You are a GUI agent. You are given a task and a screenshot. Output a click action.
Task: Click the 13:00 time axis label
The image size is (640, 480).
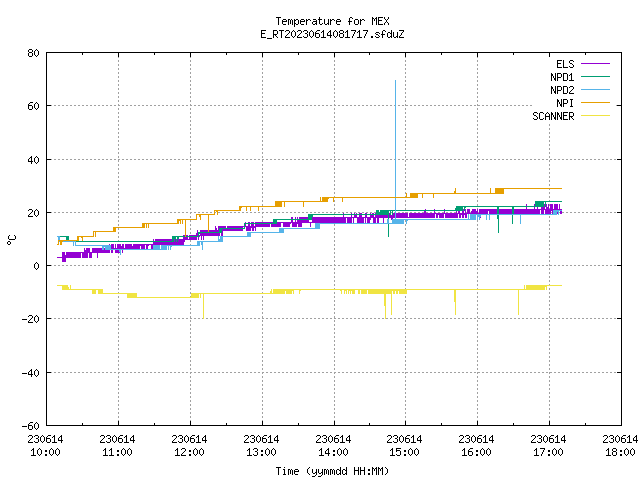pos(261,452)
